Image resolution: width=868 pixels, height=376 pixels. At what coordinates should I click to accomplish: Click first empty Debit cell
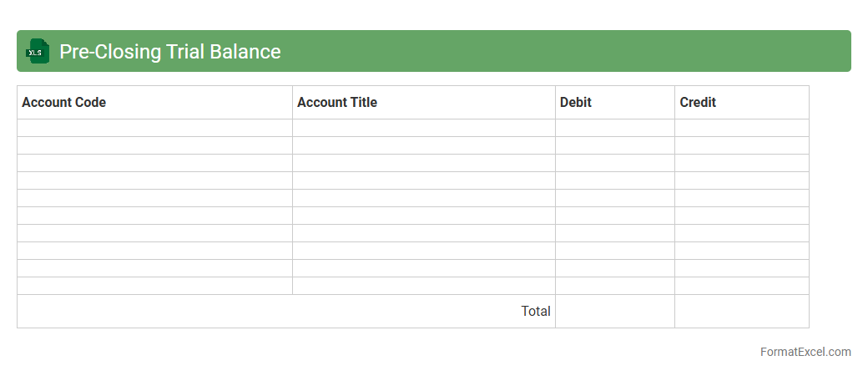coord(614,128)
